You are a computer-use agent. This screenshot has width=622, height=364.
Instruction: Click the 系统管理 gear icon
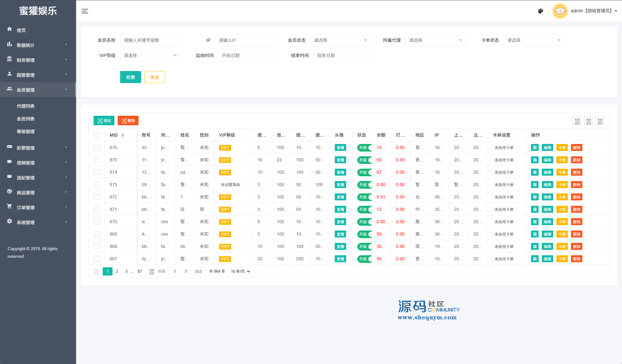(10, 221)
